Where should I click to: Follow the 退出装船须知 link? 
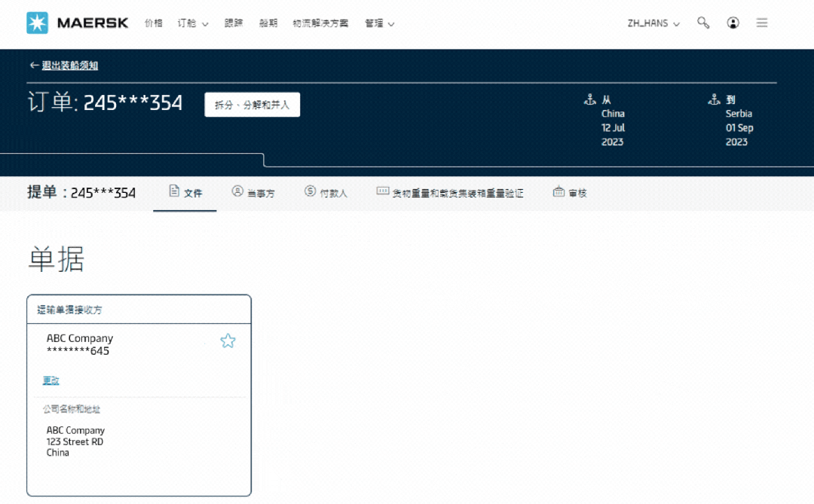(69, 66)
